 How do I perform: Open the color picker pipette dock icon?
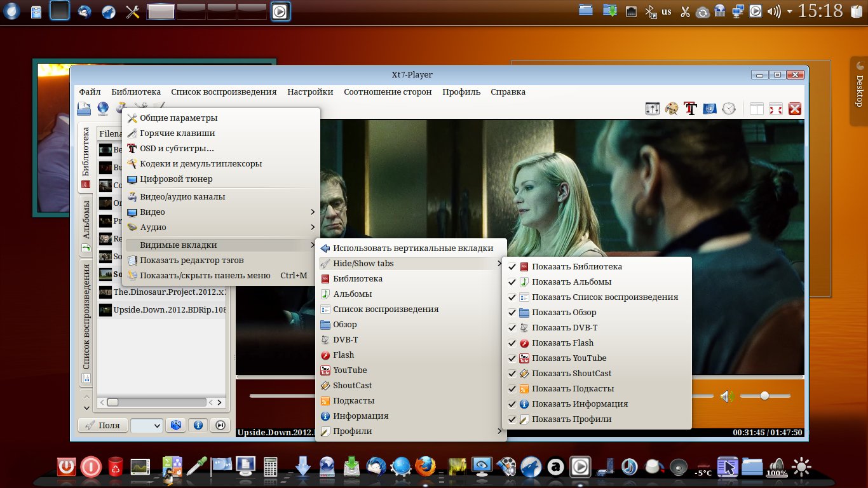point(197,467)
